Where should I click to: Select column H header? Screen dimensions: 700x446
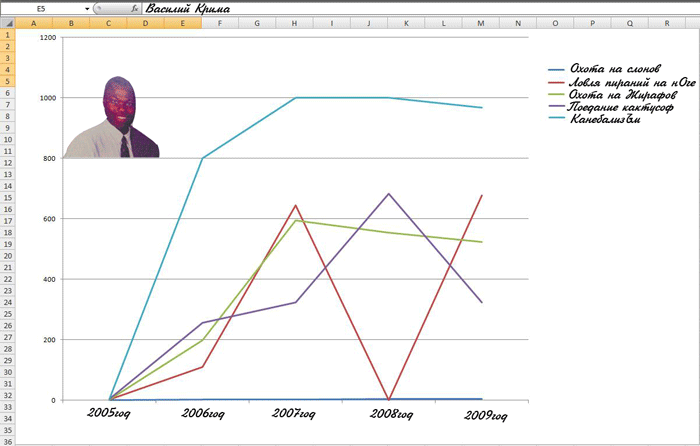pos(294,23)
